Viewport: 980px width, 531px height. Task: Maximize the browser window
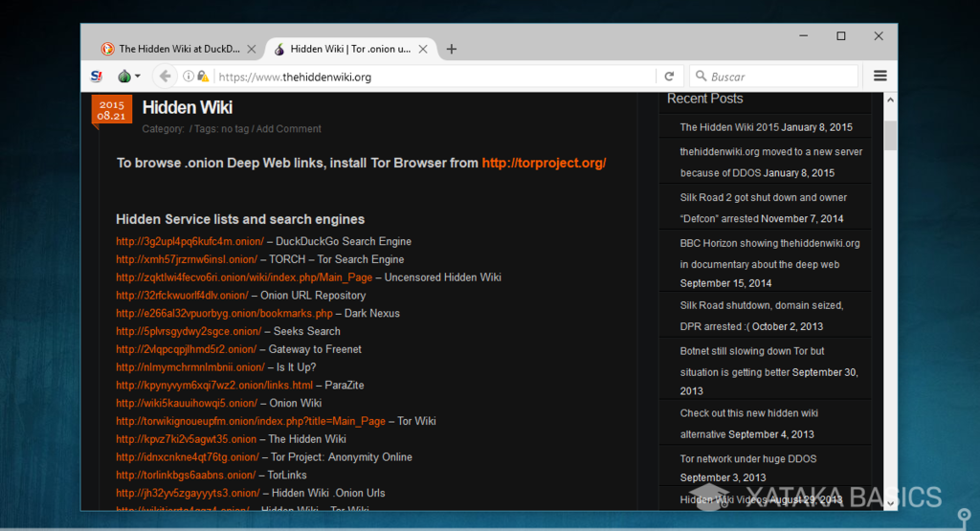point(841,36)
